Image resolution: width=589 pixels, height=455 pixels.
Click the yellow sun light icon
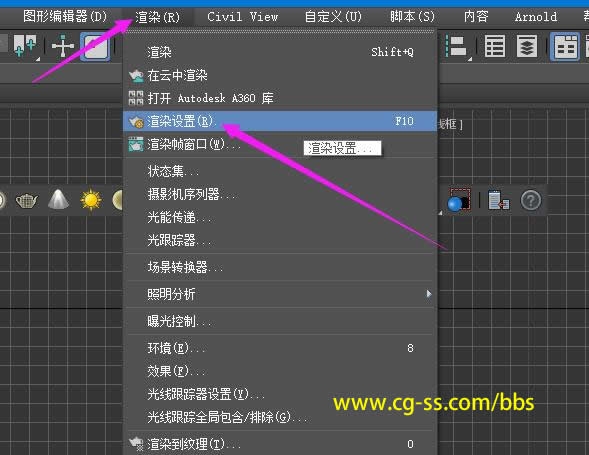[91, 200]
